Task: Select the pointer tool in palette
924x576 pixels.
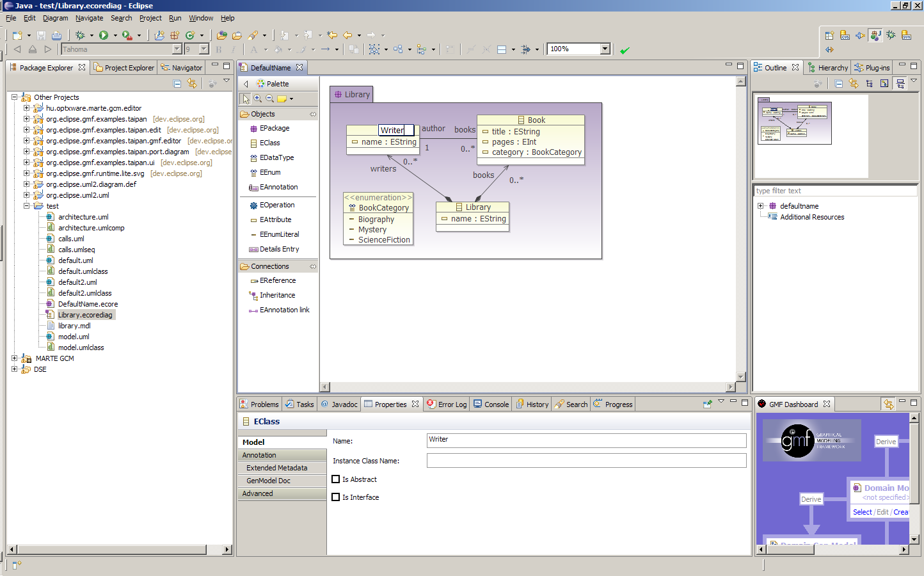Action: pyautogui.click(x=246, y=99)
